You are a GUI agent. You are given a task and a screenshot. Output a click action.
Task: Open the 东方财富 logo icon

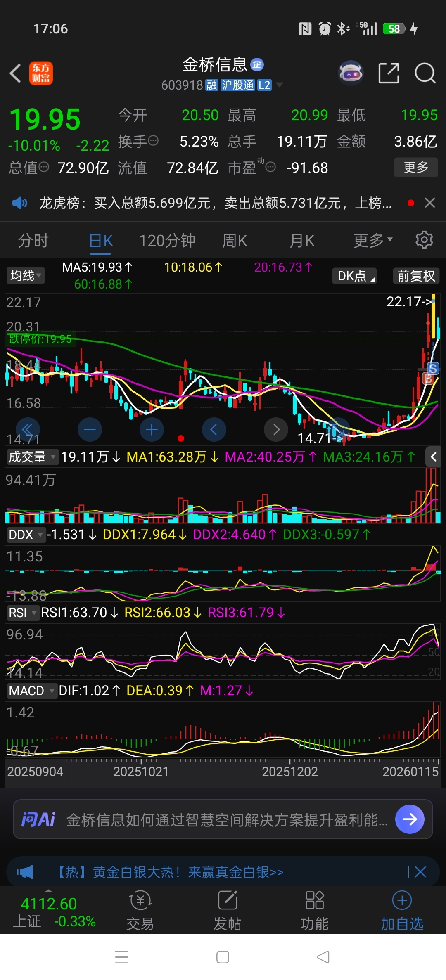[41, 73]
